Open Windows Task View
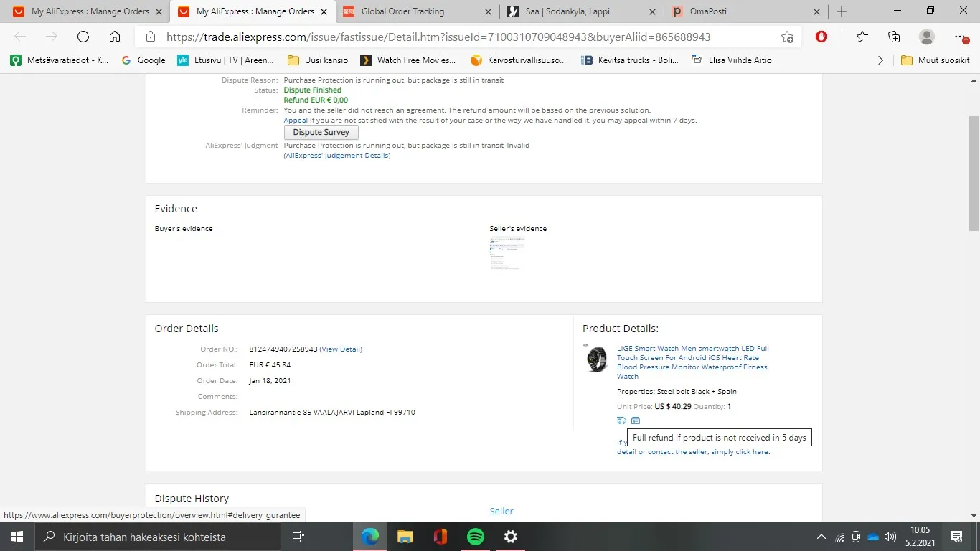 tap(298, 537)
